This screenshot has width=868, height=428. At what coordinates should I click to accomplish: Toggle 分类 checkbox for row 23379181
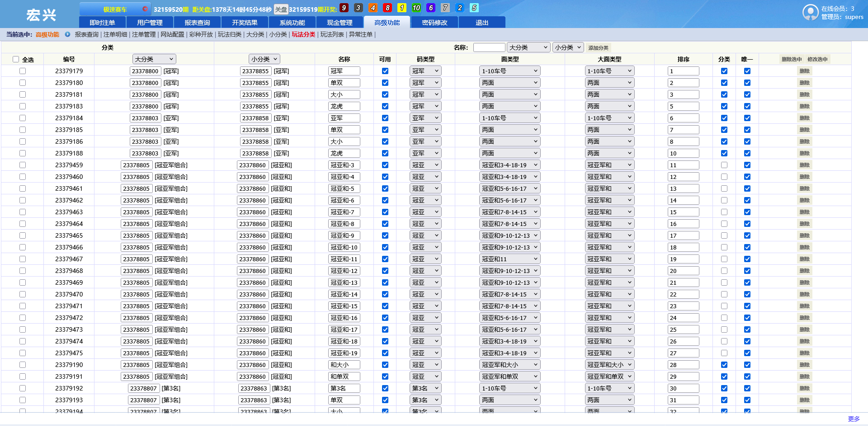tap(724, 94)
